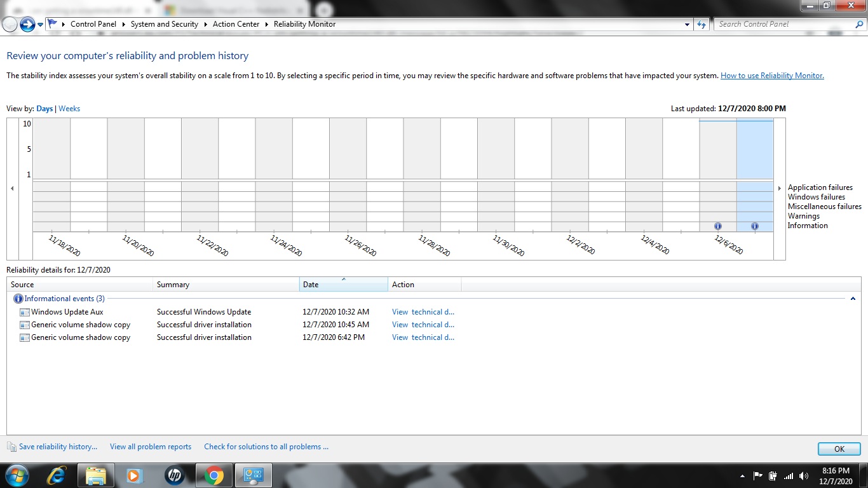
Task: Sort details by Summary column header
Action: 226,285
